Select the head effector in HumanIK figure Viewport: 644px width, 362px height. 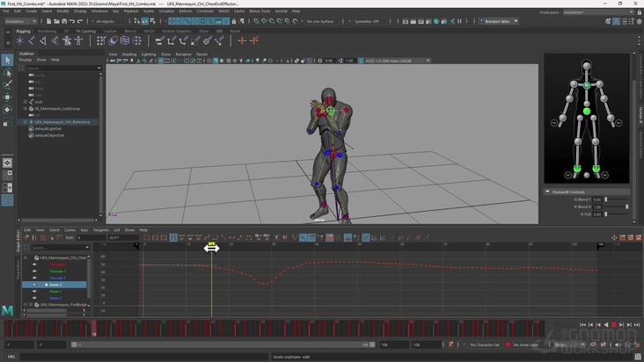tap(587, 68)
